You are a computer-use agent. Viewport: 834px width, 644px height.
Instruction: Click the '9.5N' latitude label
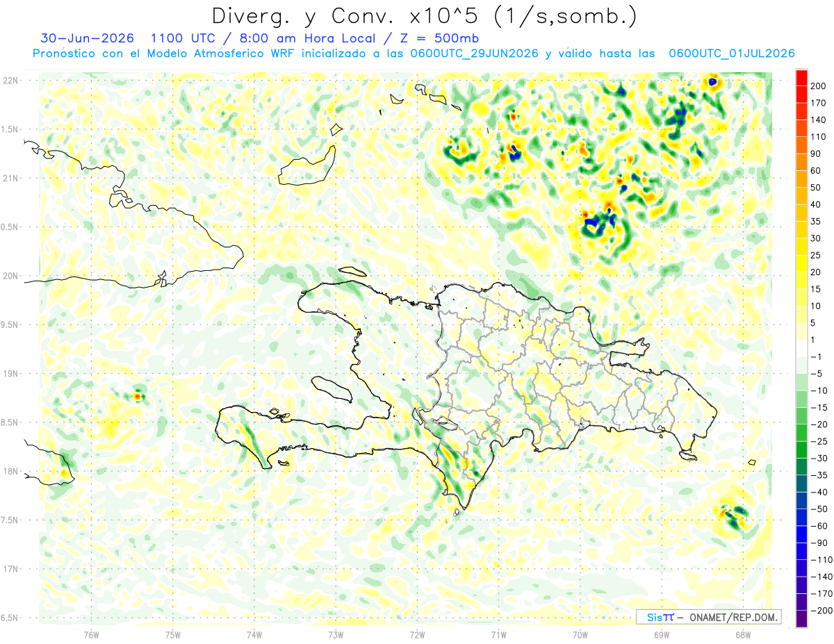[10, 324]
